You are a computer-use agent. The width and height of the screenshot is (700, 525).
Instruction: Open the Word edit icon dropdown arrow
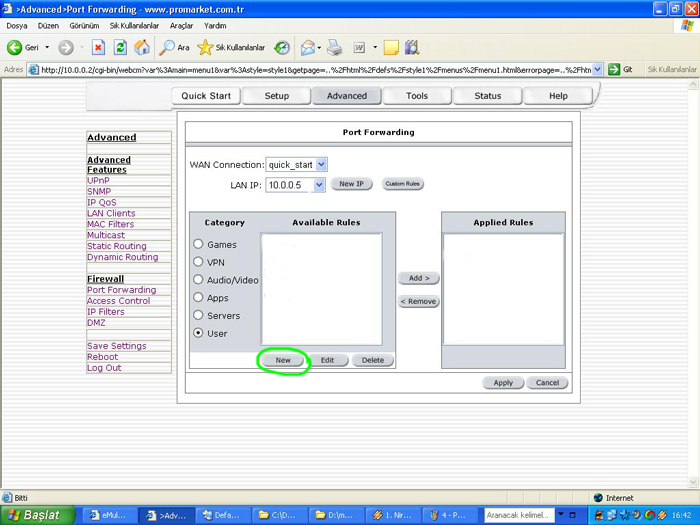point(375,47)
